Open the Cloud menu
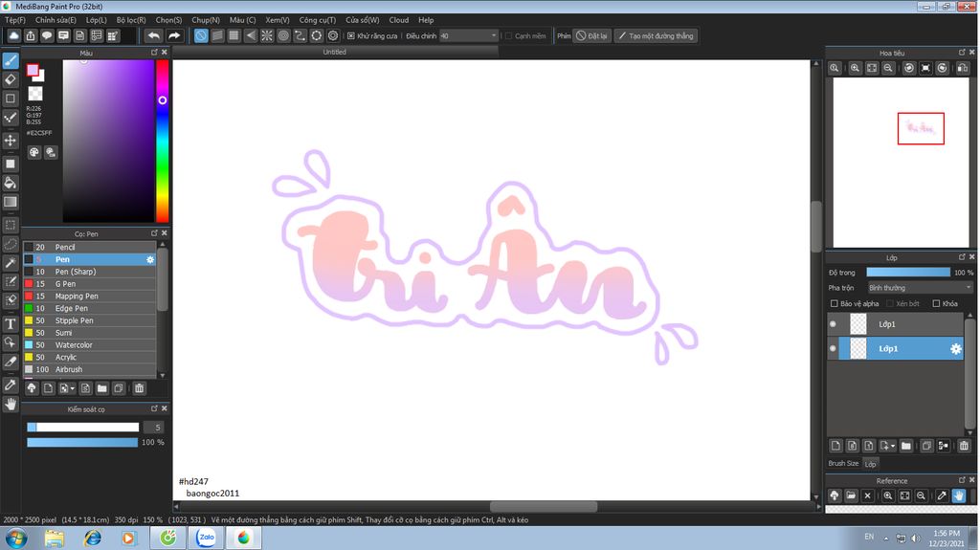Viewport: 980px width, 550px height. [399, 20]
